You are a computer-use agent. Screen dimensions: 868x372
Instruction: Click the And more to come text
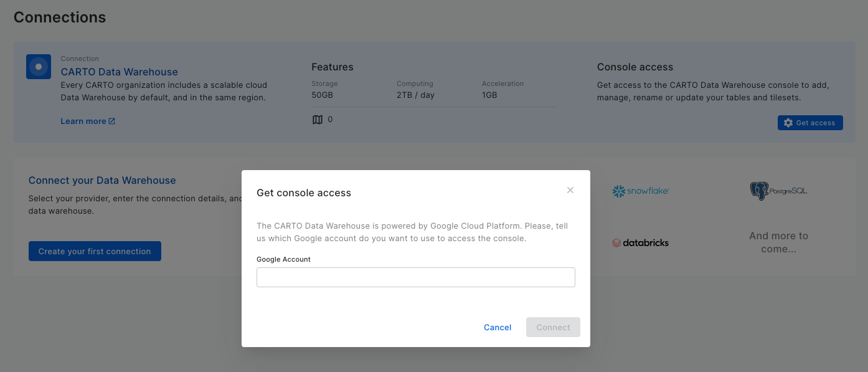778,242
